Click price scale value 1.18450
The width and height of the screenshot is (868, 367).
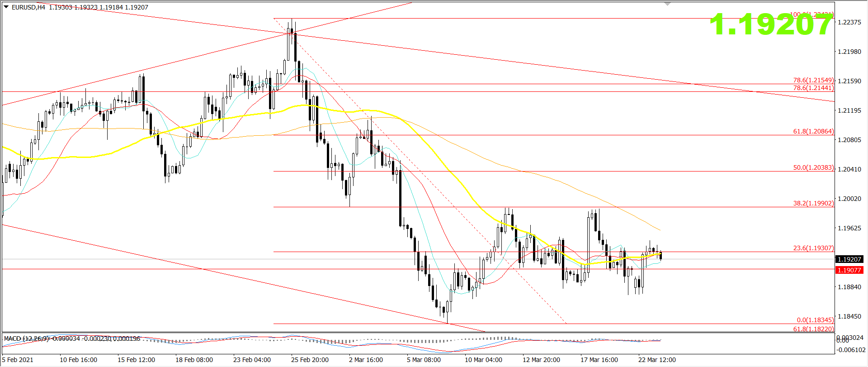click(x=849, y=316)
